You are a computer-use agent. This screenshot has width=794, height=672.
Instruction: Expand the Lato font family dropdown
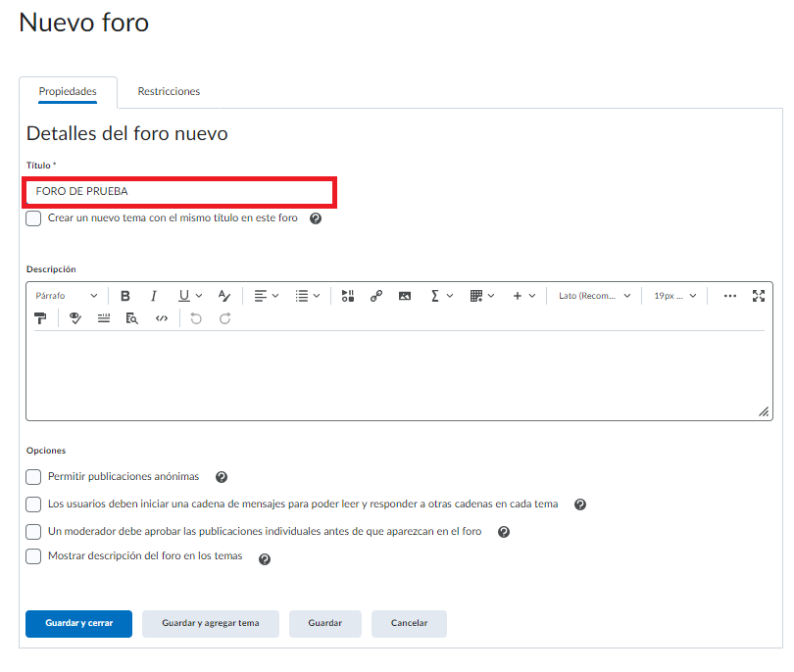pos(595,296)
